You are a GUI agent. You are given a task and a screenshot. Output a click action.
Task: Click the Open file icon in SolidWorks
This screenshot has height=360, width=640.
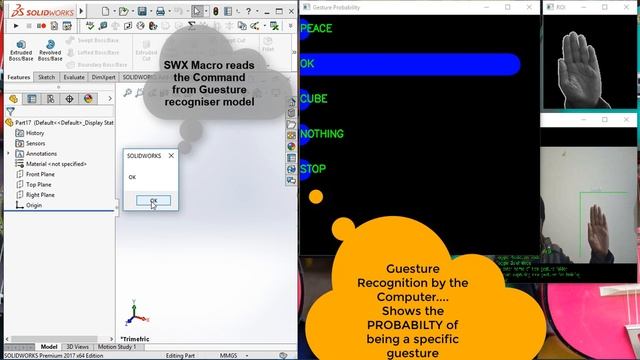tap(123, 11)
